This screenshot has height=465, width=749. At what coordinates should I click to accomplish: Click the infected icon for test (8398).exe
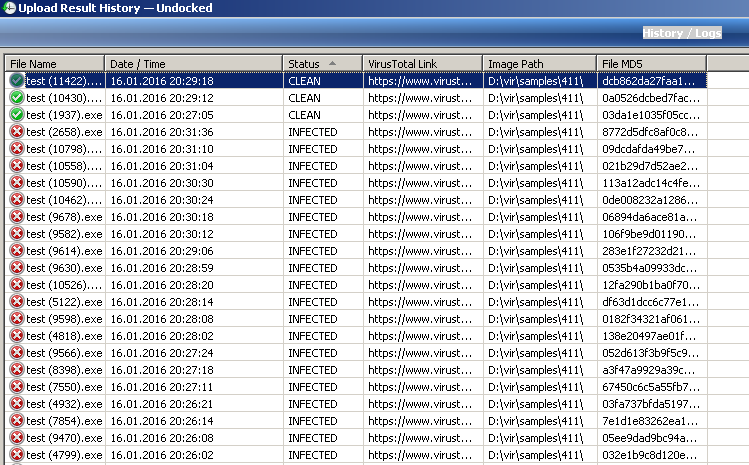pos(17,369)
